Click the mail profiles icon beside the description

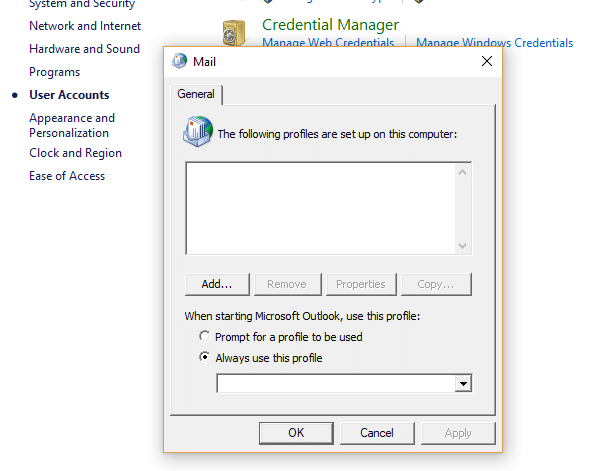199,131
